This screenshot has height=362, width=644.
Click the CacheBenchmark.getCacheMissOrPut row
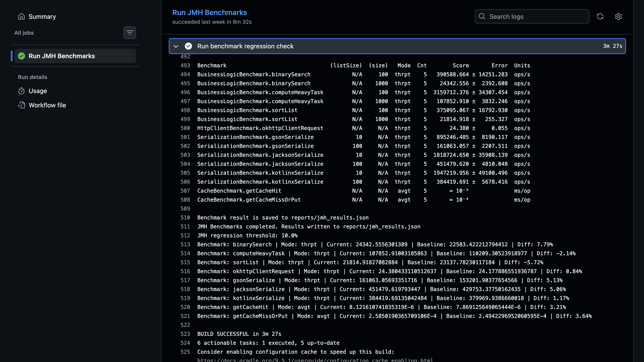(x=364, y=200)
